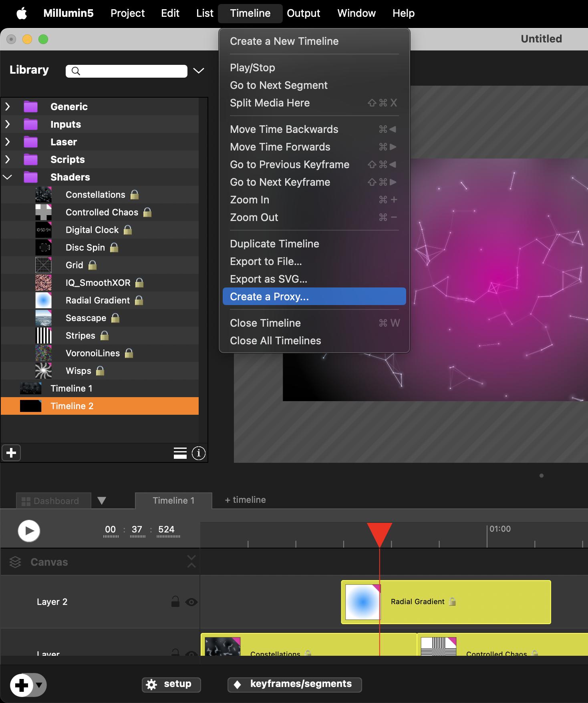Click the magnifier icon in library search
This screenshot has width=588, height=703.
click(76, 71)
